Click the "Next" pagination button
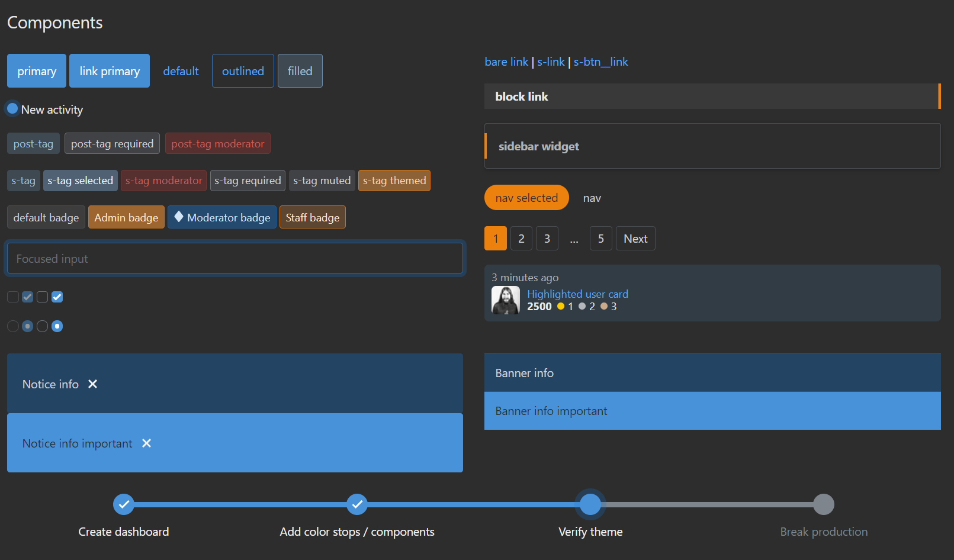The width and height of the screenshot is (954, 560). point(635,238)
